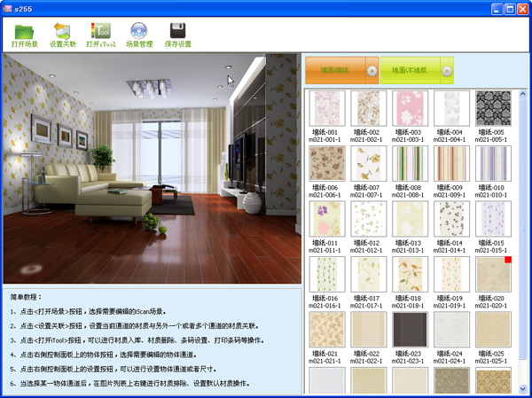Click light gray thumbnail 墙纸-024
Image resolution: width=532 pixels, height=398 pixels.
click(x=451, y=330)
